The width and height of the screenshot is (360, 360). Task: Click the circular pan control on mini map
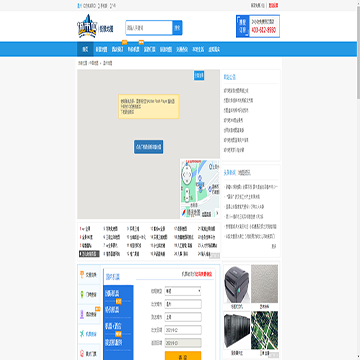(x=187, y=174)
